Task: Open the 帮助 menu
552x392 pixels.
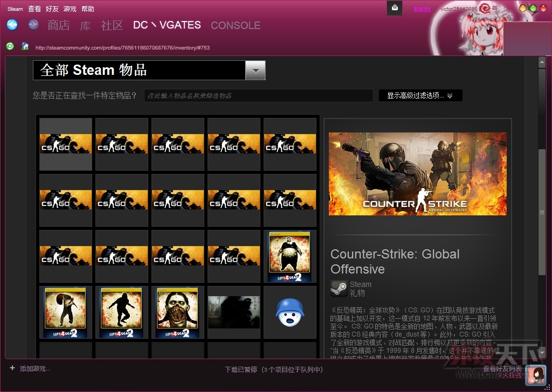Action: (88, 9)
